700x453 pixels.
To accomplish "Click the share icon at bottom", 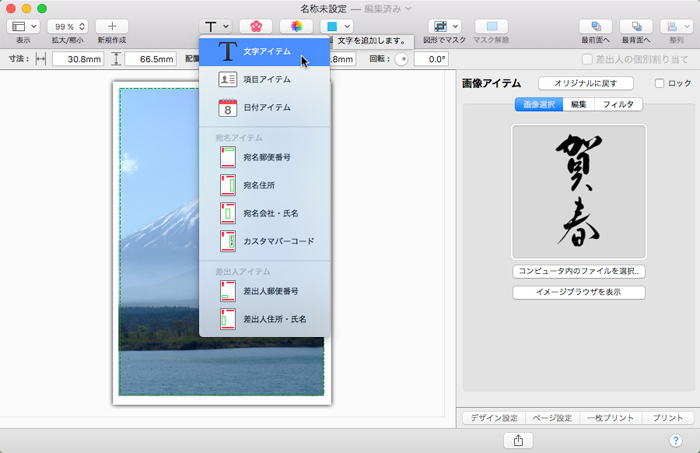I will (x=518, y=440).
